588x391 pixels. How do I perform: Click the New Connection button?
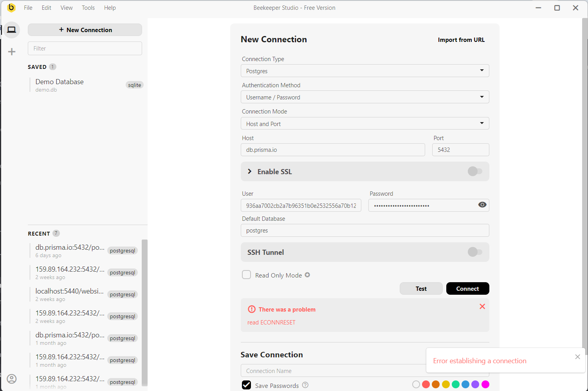[85, 30]
